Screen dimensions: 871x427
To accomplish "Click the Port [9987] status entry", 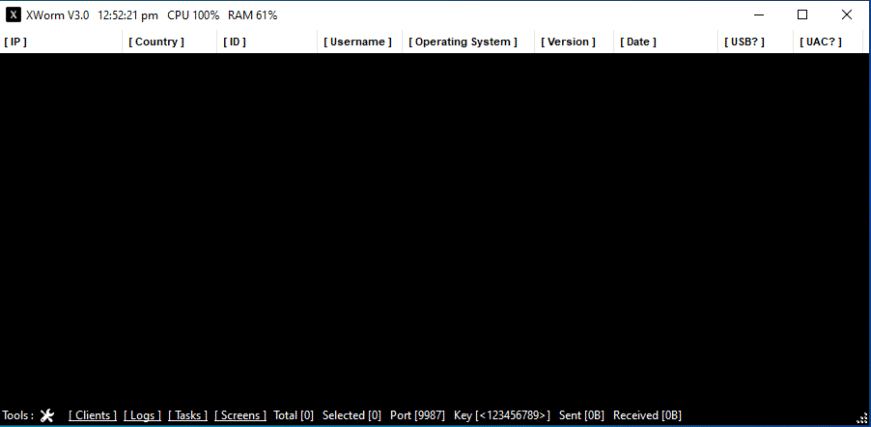I will pyautogui.click(x=417, y=415).
